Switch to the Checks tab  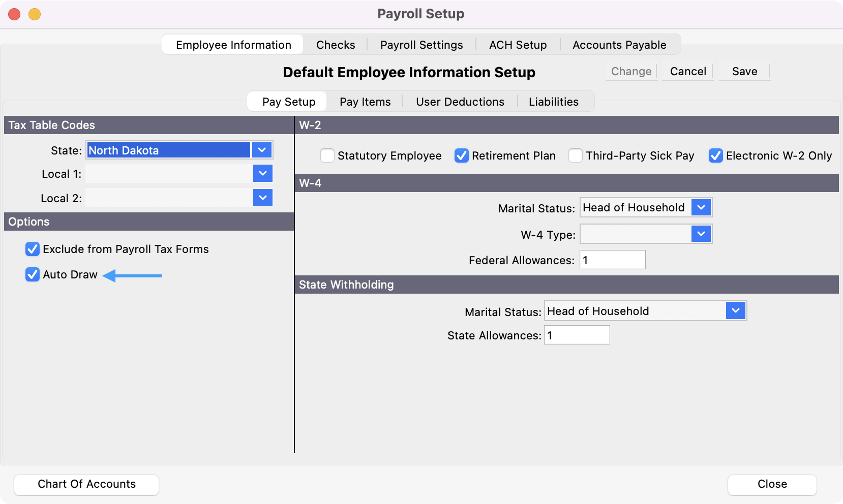point(336,45)
